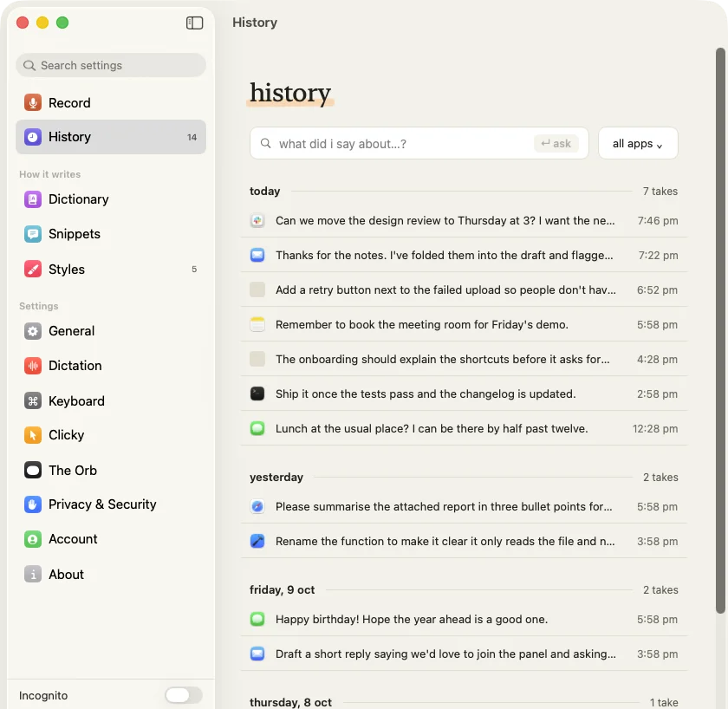Open General settings

111,331
